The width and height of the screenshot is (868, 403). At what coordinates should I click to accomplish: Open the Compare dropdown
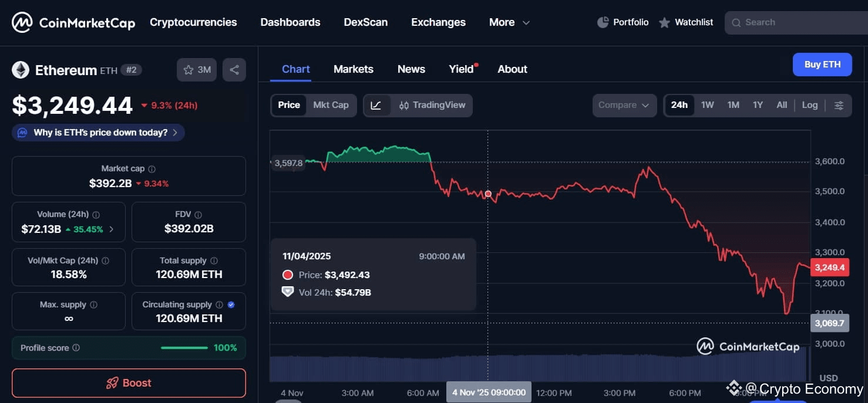tap(624, 106)
